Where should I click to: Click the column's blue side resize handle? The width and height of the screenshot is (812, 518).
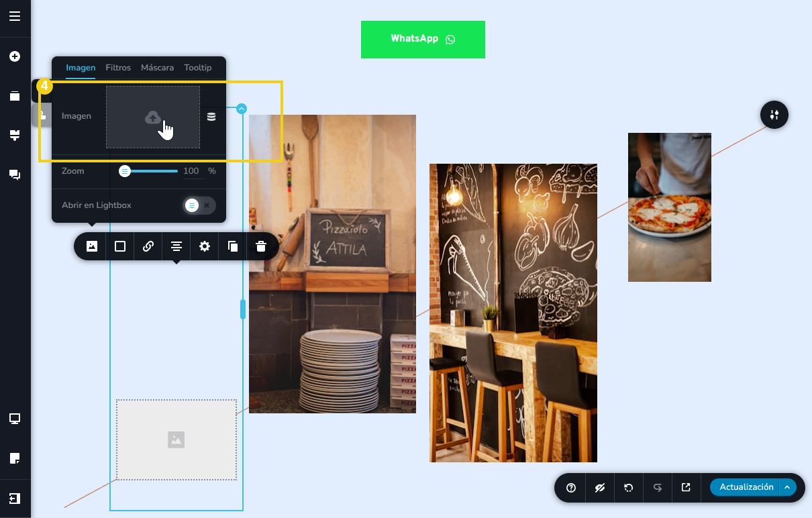[242, 309]
